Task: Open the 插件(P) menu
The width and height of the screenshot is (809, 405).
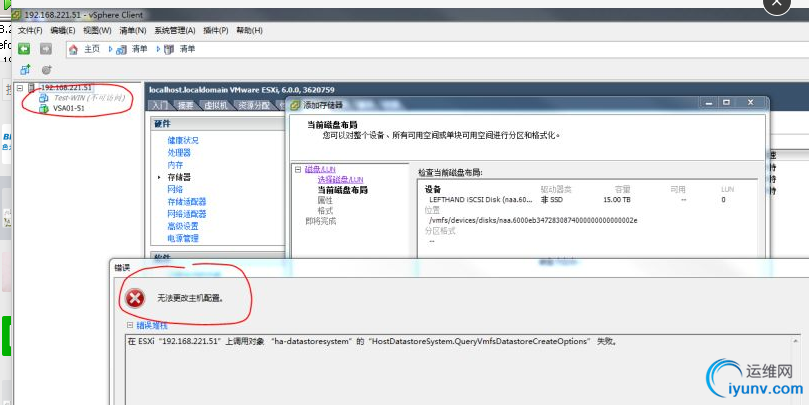Action: (x=216, y=30)
